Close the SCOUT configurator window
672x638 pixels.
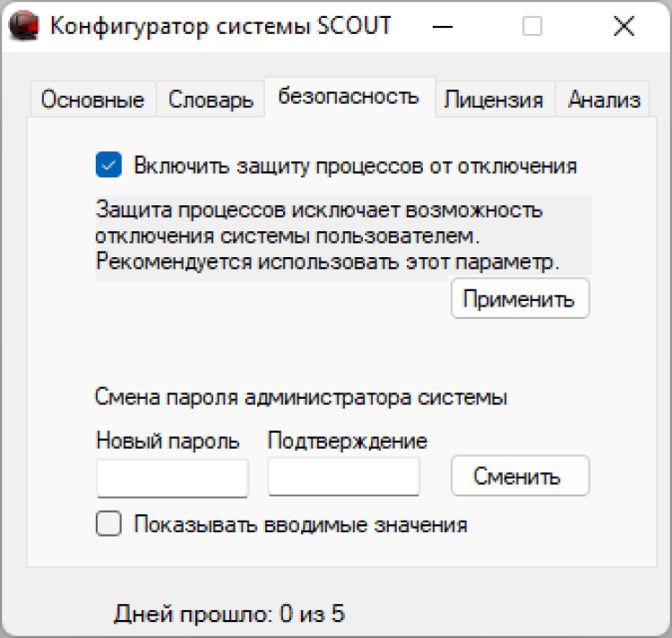pos(624,27)
